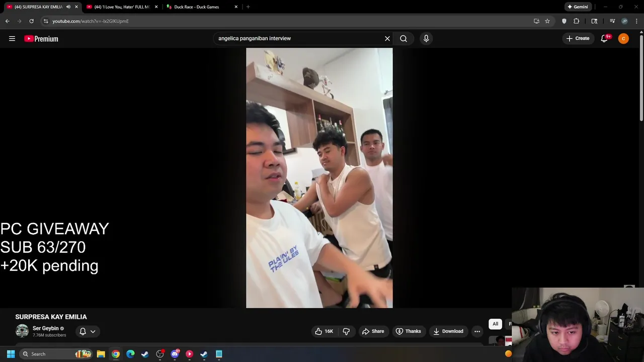
Task: Submit search with magnifying glass button
Action: tap(404, 38)
